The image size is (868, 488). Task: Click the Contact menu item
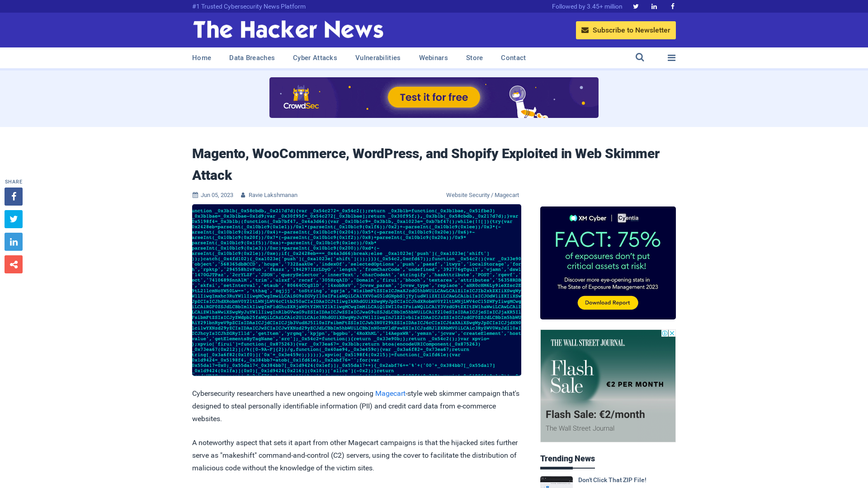point(513,57)
